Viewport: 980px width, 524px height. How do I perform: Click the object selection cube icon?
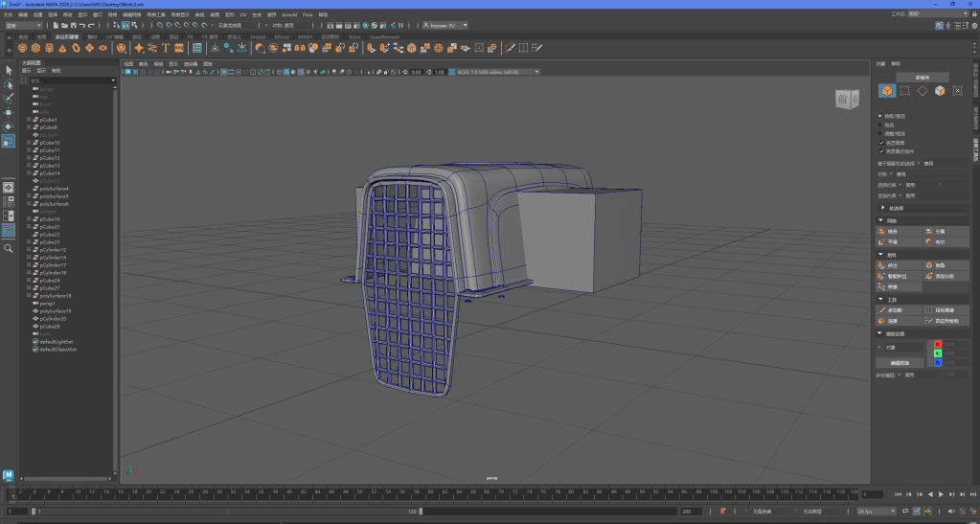click(887, 91)
